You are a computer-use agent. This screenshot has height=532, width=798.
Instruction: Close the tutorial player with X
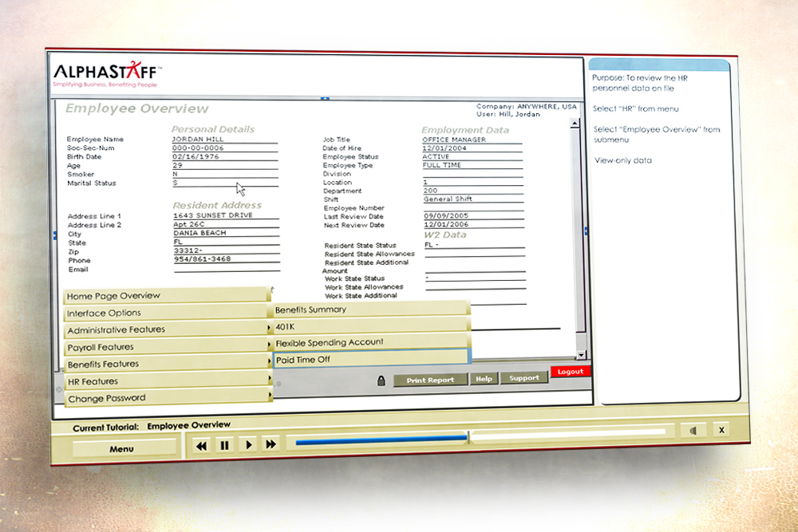[721, 430]
